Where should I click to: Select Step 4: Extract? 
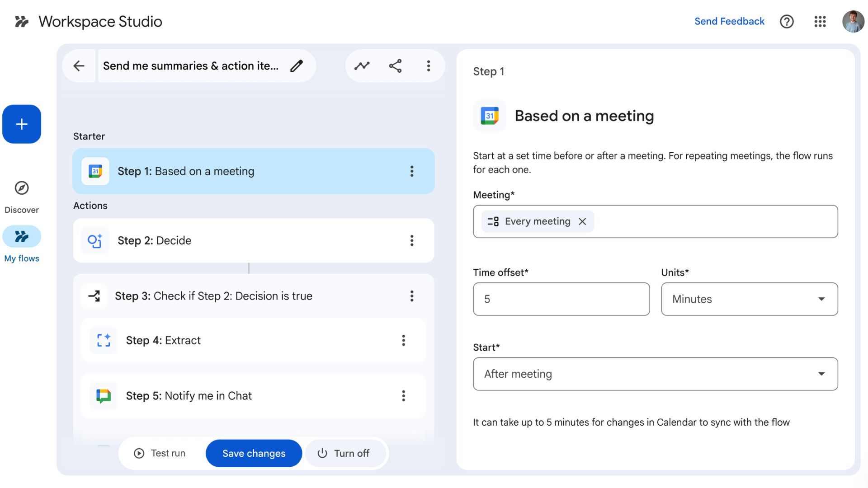click(x=244, y=340)
